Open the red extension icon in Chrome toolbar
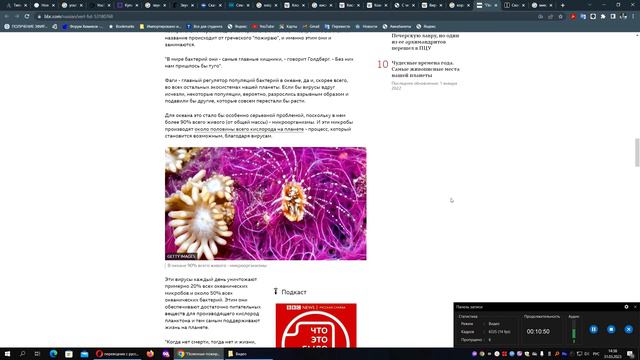Image resolution: width=640 pixels, height=360 pixels. [x=573, y=16]
